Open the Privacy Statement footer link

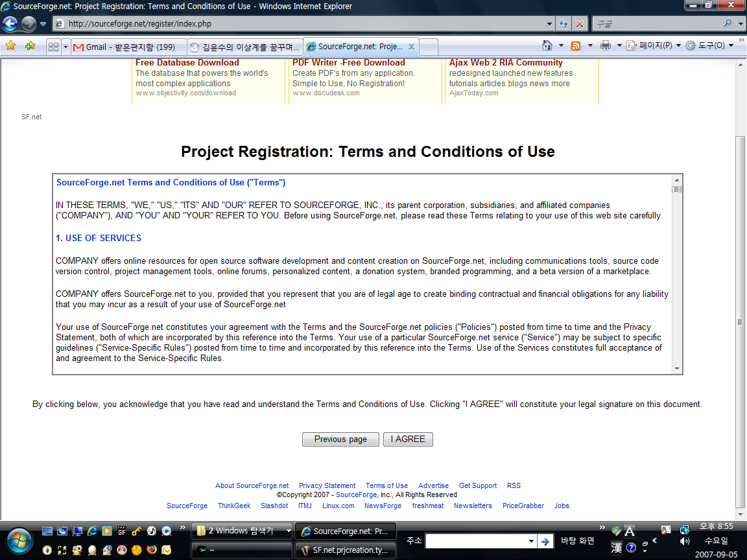pyautogui.click(x=327, y=485)
